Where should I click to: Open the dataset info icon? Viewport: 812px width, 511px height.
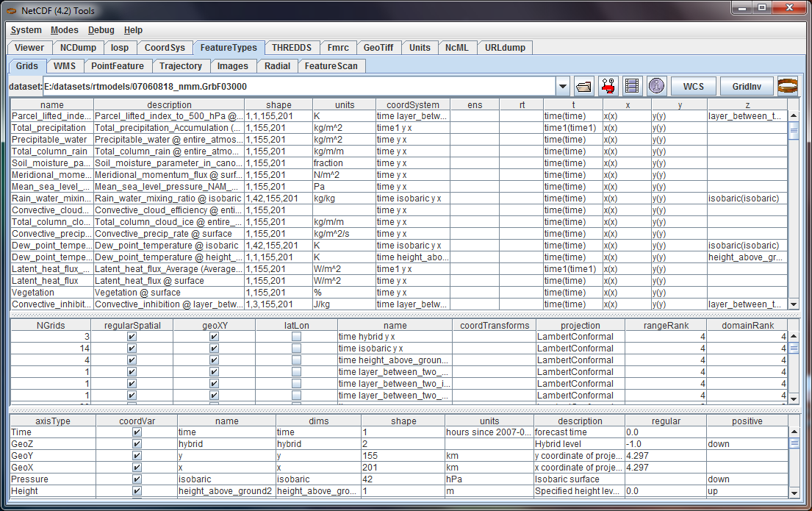(x=656, y=86)
